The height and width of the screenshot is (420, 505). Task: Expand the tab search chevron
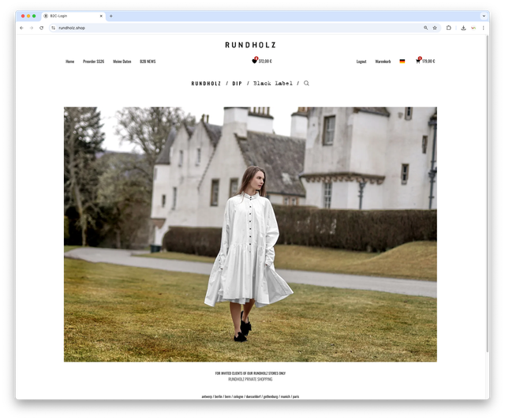[484, 16]
